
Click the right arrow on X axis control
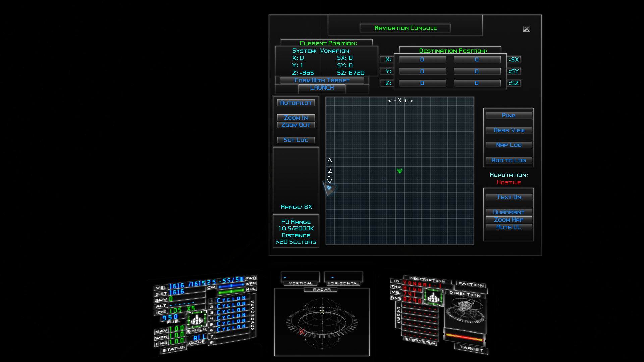[x=411, y=101]
